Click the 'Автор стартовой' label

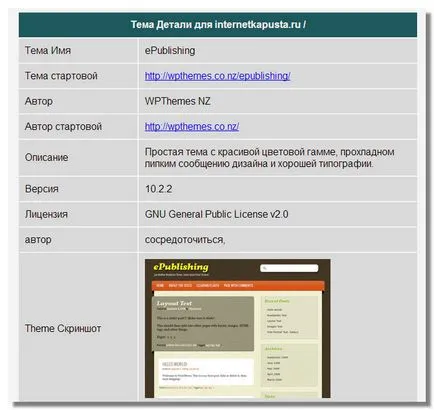pyautogui.click(x=63, y=127)
